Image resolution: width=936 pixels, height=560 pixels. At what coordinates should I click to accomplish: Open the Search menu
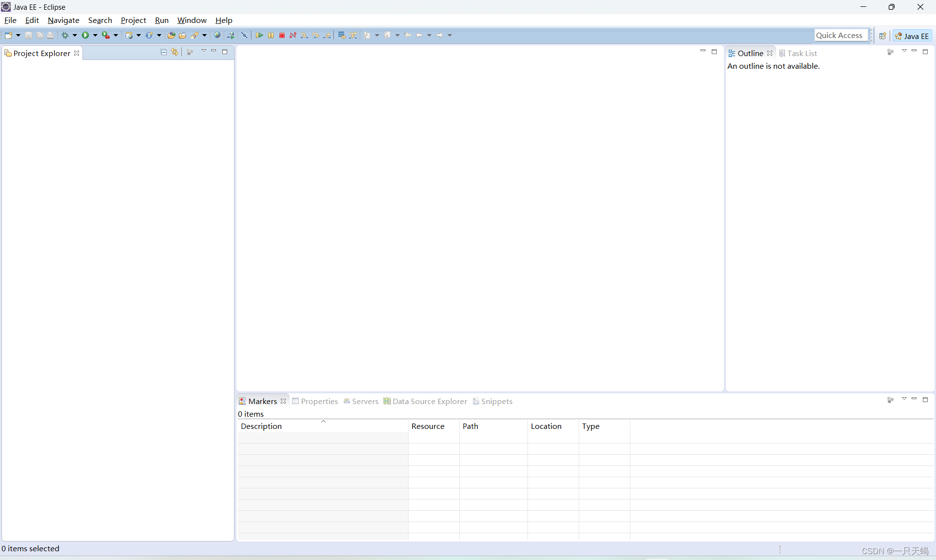point(100,20)
